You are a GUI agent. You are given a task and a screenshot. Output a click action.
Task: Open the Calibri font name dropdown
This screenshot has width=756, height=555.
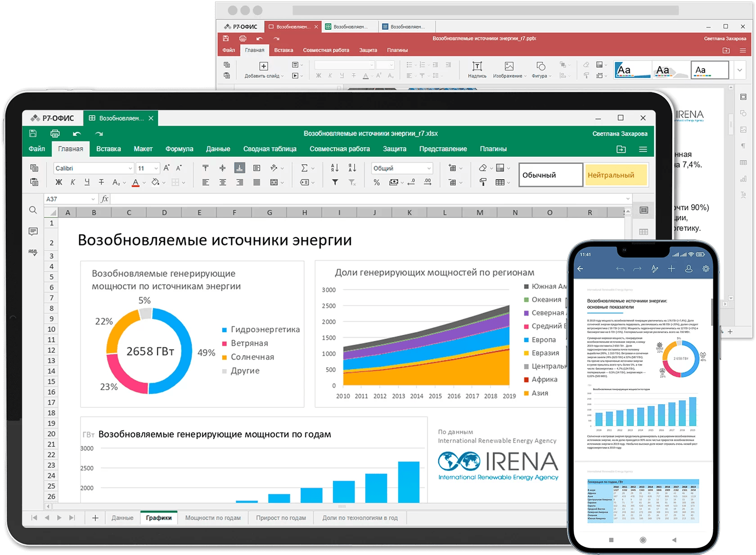[130, 168]
